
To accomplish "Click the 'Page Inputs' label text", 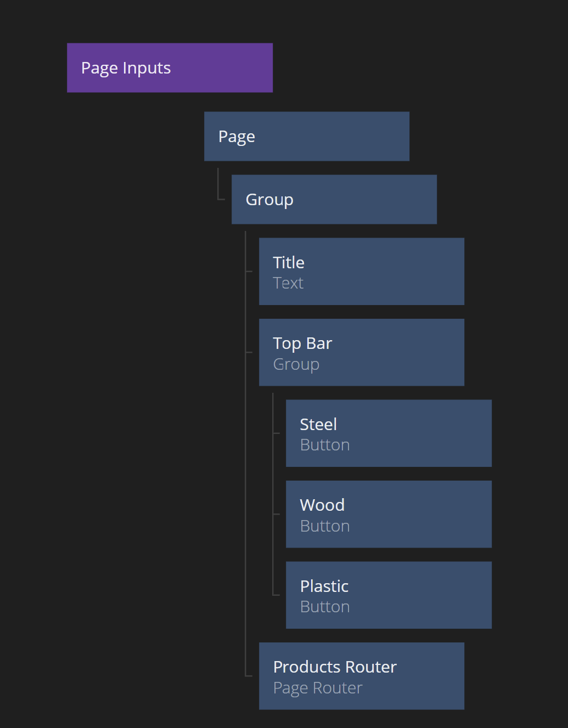I will point(126,68).
